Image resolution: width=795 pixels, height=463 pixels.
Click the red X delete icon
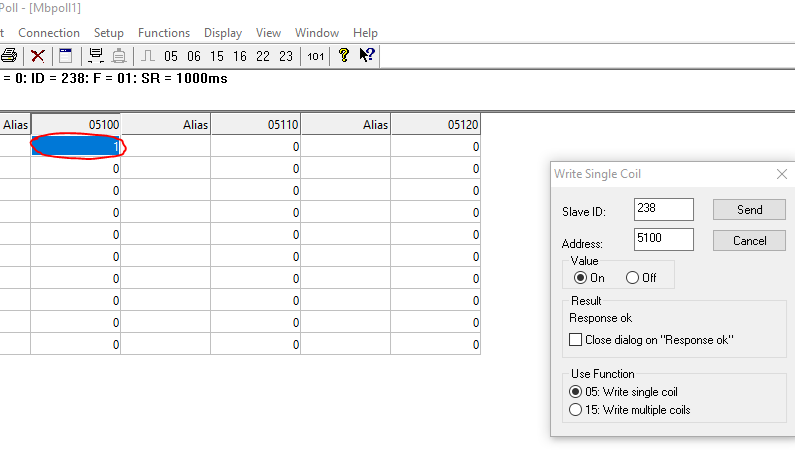point(38,55)
